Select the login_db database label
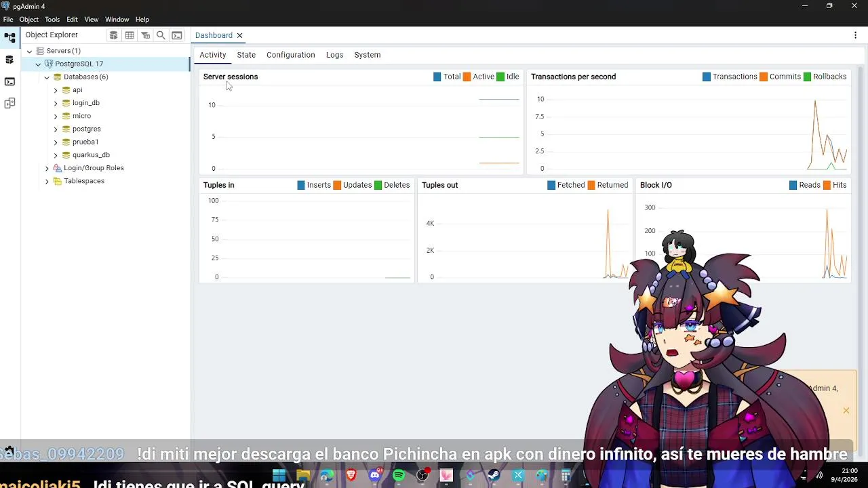Screen dimensions: 868x488 click(86, 103)
